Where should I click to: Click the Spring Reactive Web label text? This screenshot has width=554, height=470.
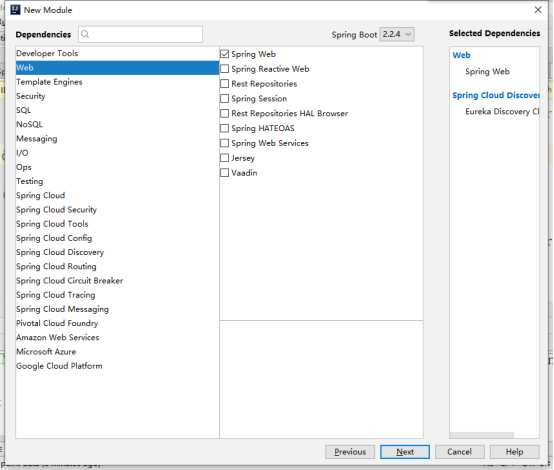click(270, 69)
